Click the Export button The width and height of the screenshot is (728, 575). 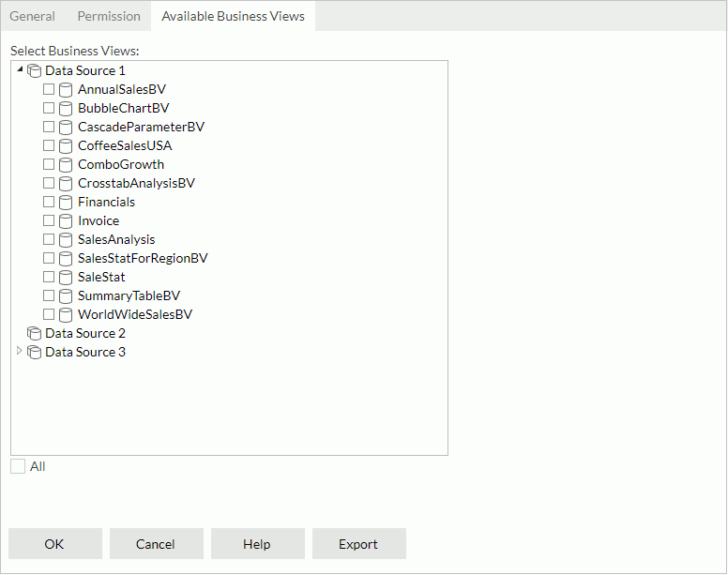point(358,544)
